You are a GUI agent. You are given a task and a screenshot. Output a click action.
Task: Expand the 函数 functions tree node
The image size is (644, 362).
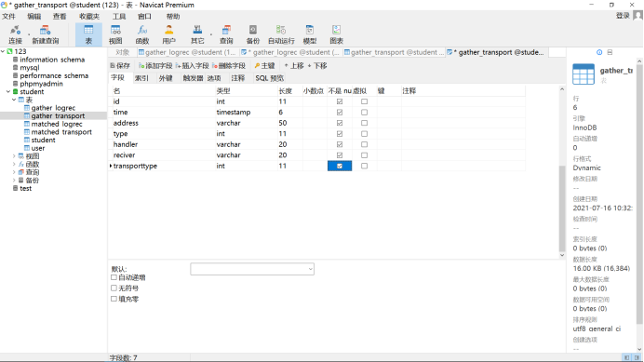14,164
